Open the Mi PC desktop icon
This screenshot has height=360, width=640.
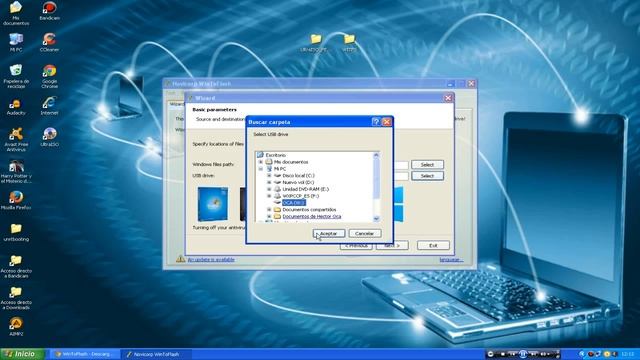pos(16,42)
